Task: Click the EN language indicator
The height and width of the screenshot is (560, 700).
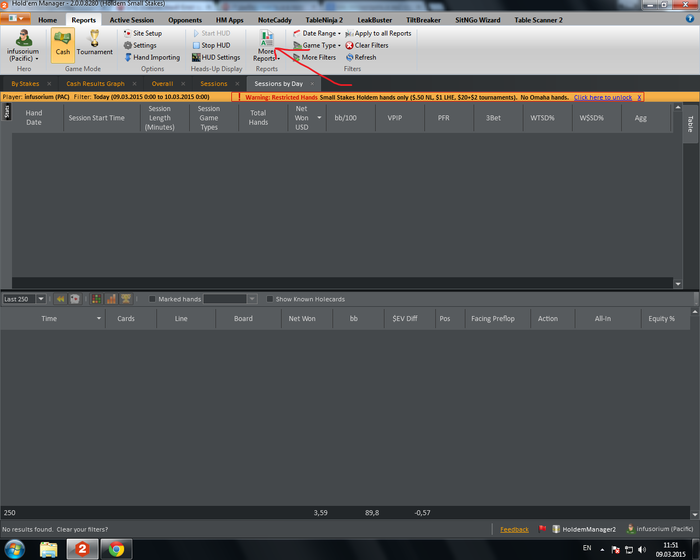Action: tap(587, 548)
